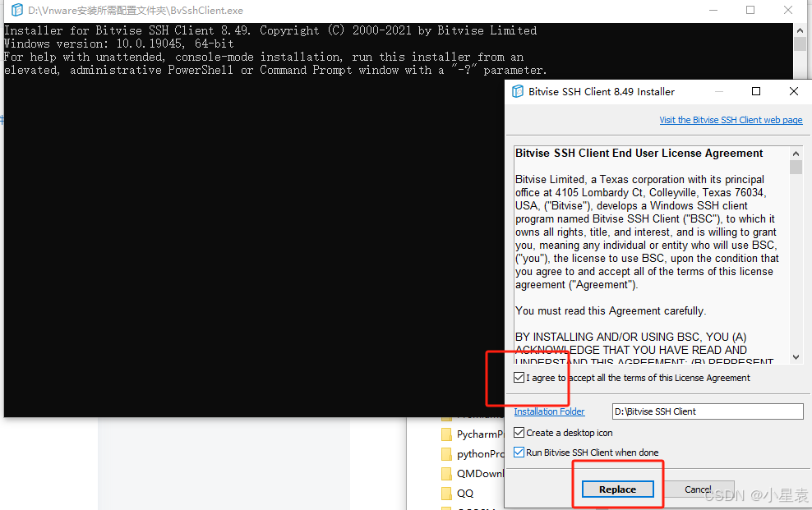Viewport: 812px width, 510px height.
Task: Click the Bitvise icon in the installer title bar
Action: [517, 91]
